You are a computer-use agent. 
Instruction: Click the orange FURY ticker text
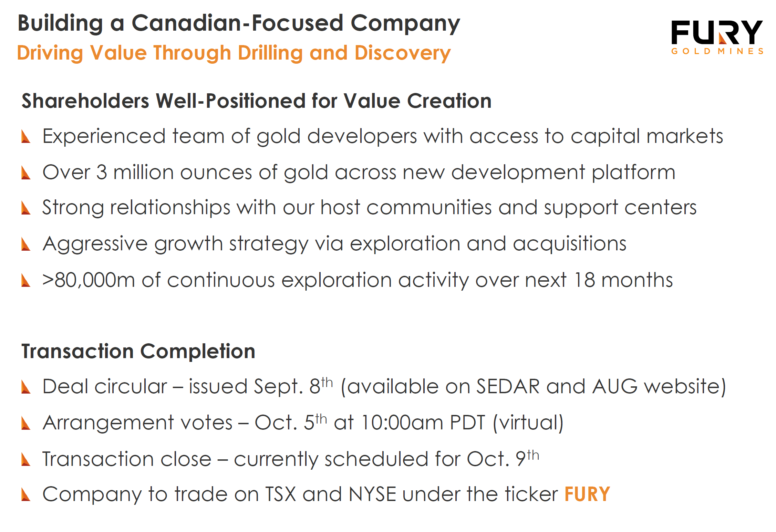587,494
